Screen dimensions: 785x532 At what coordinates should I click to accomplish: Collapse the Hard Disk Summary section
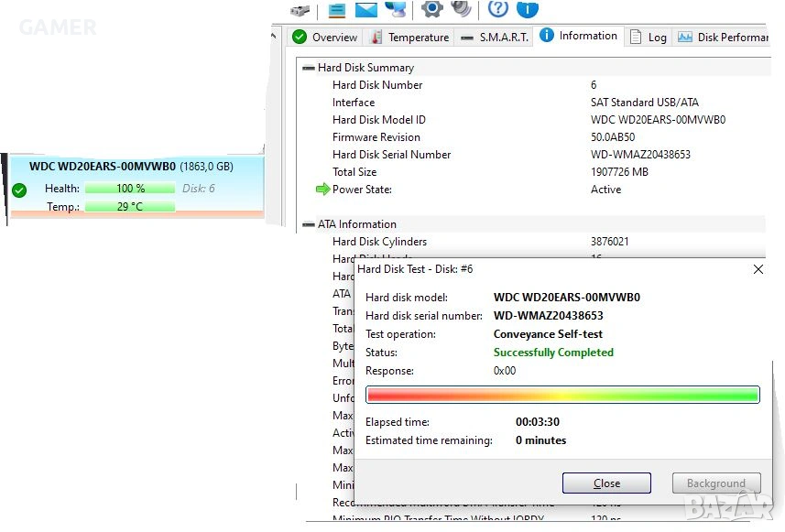click(309, 68)
